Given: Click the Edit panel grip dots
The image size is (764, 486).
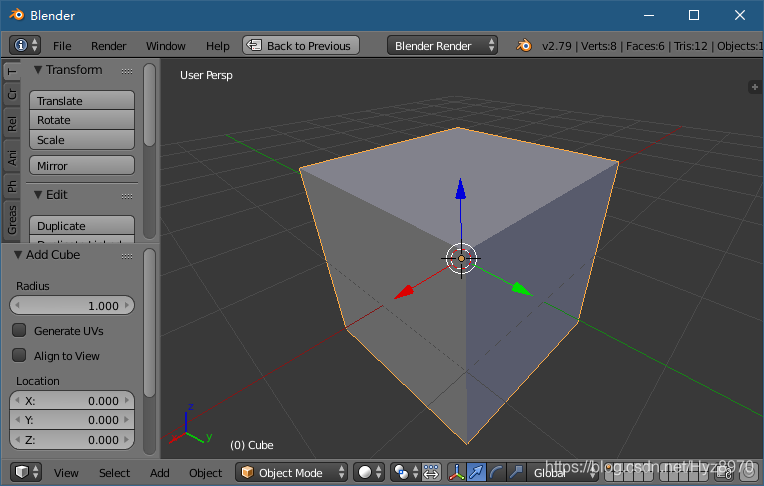Looking at the screenshot, I should 127,196.
